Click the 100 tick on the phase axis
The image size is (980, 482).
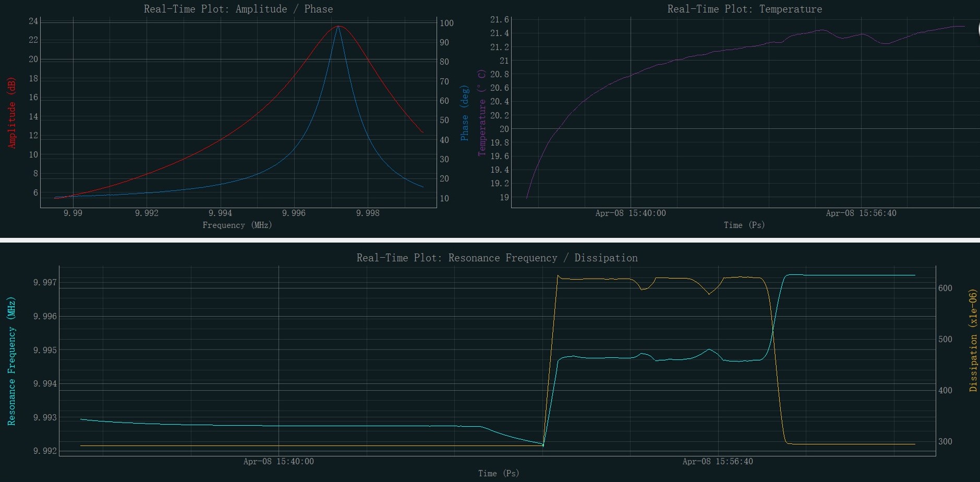[x=446, y=23]
